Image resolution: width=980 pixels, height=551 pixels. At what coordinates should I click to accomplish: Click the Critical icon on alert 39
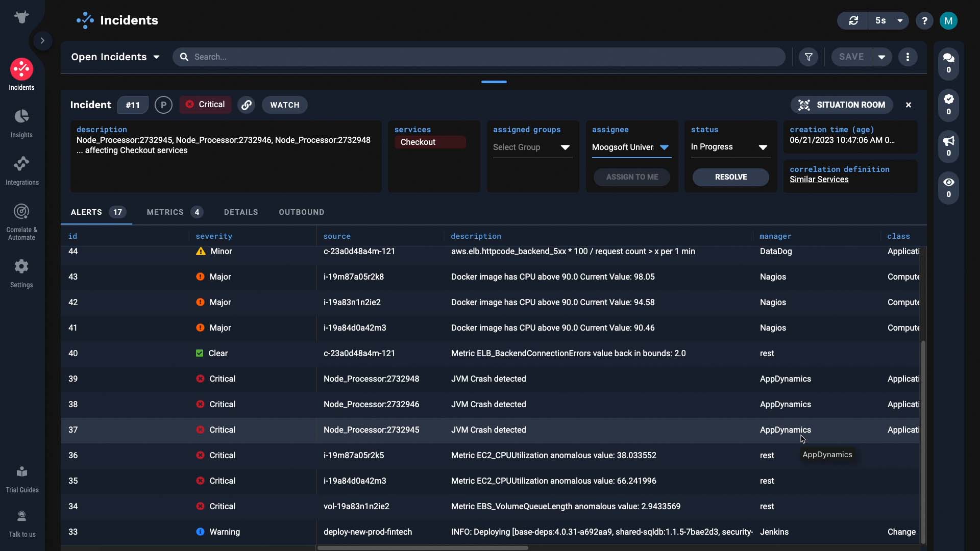[x=200, y=379]
